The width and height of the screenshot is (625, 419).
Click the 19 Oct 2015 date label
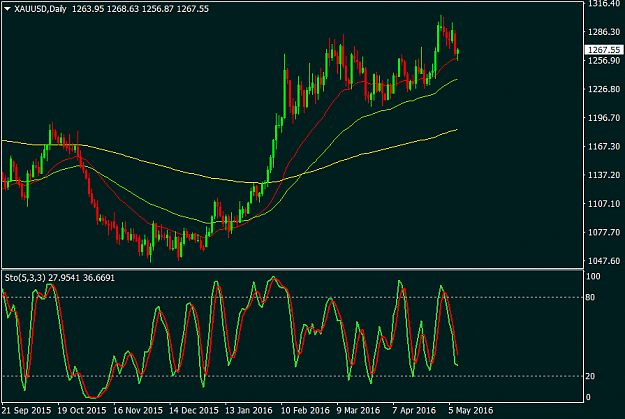point(82,410)
